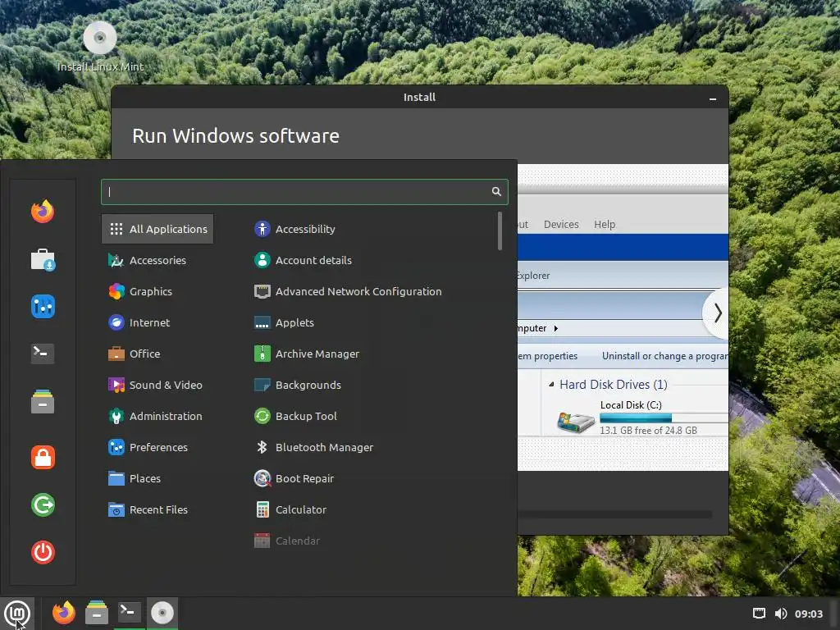
Task: Click the green Log Out icon
Action: (43, 504)
